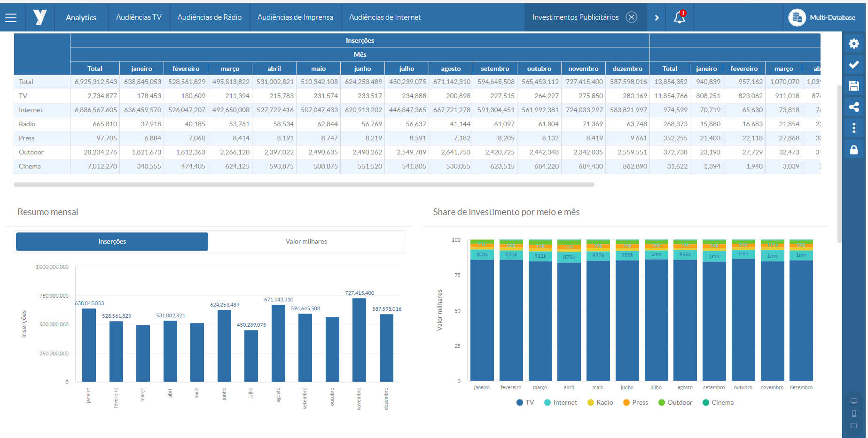The height and width of the screenshot is (438, 868).
Task: Click the notification bell icon
Action: [679, 17]
